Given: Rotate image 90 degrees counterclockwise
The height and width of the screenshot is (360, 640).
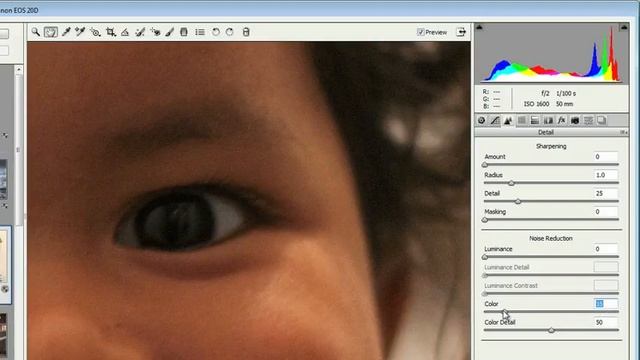Looking at the screenshot, I should tap(216, 32).
